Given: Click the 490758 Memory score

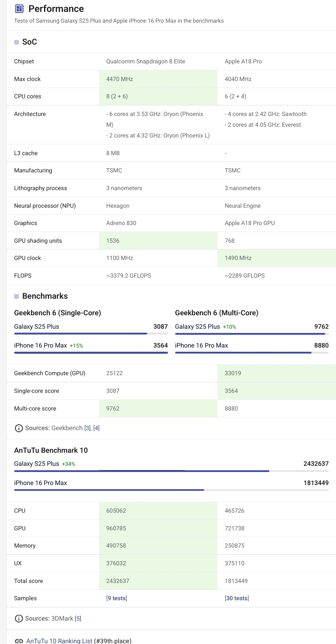Looking at the screenshot, I should point(116,546).
